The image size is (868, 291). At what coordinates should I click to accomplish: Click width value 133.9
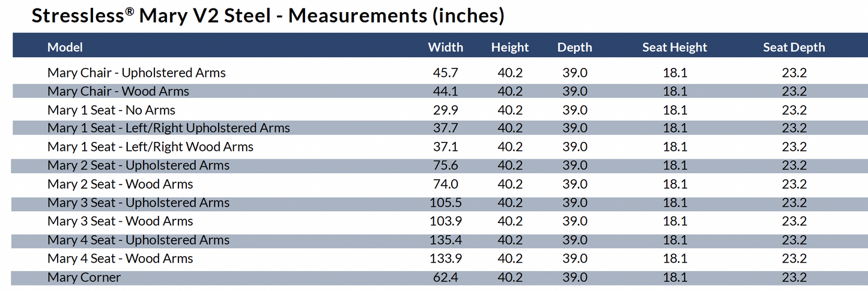tap(445, 259)
